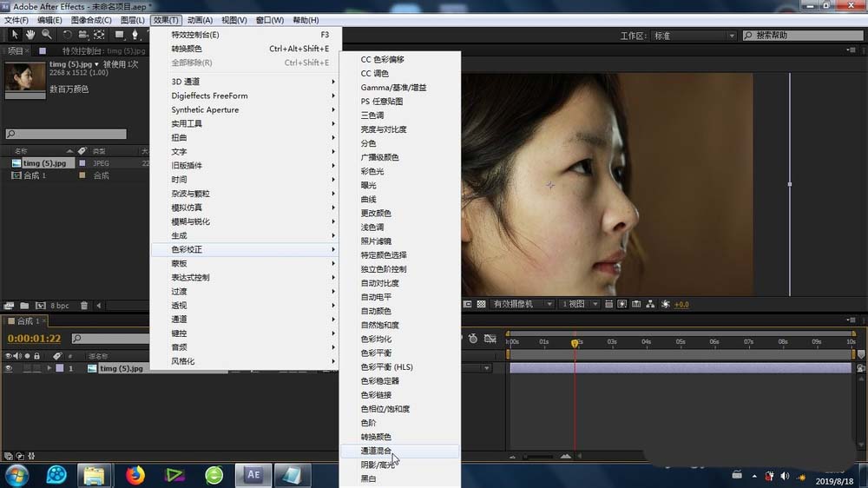Click 搜索帮助 search help field

click(802, 36)
